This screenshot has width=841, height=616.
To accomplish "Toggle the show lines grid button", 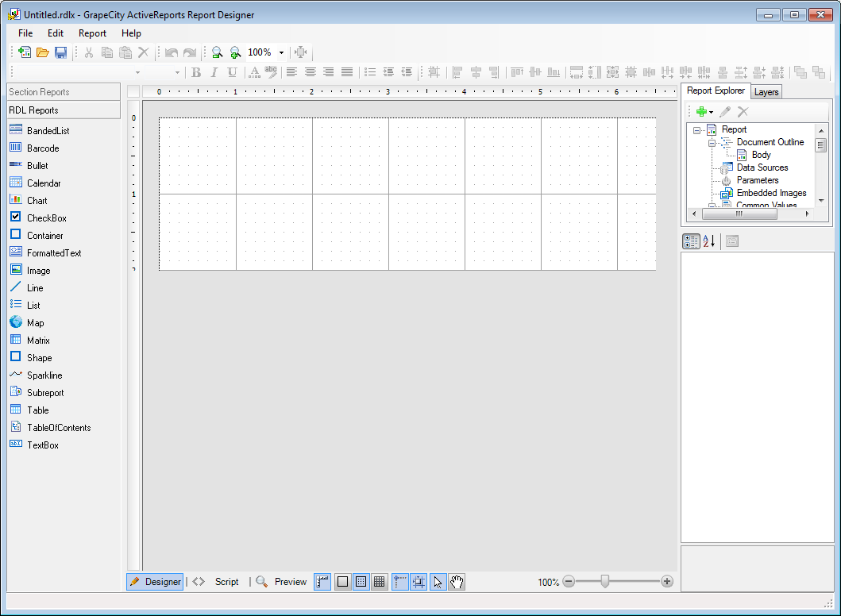I will (379, 582).
